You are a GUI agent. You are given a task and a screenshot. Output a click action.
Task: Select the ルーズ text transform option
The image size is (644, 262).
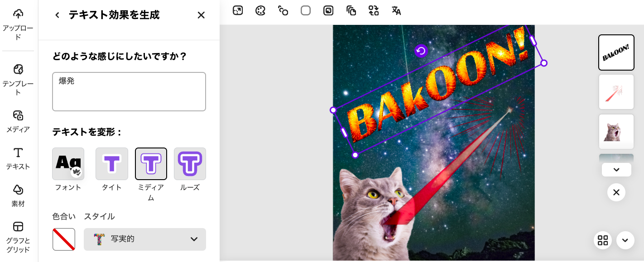tap(190, 164)
